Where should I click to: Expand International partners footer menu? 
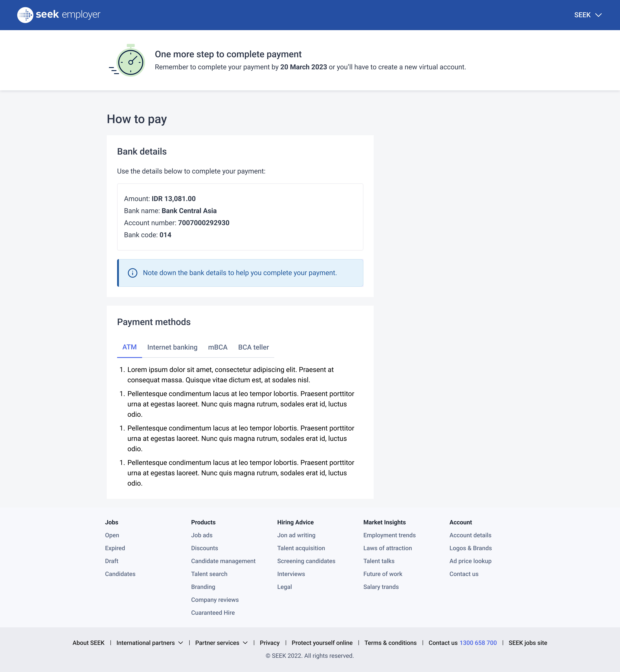click(x=149, y=643)
